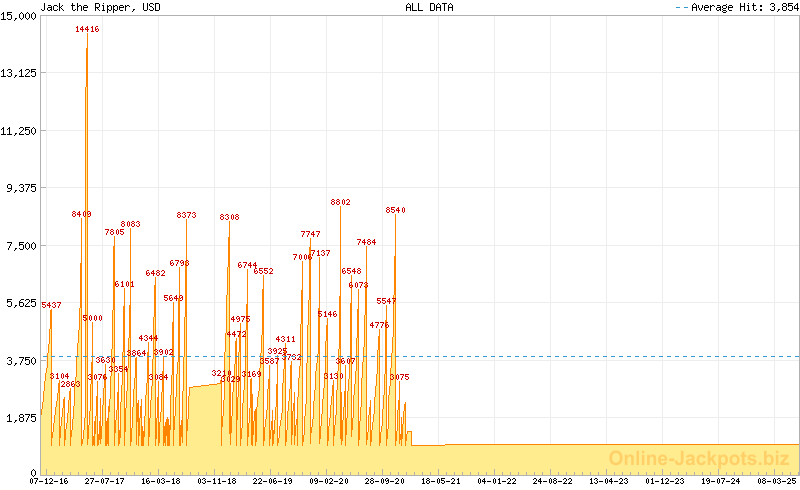Click the 08-03-25 date on x-axis
This screenshot has width=800, height=490.
click(777, 481)
